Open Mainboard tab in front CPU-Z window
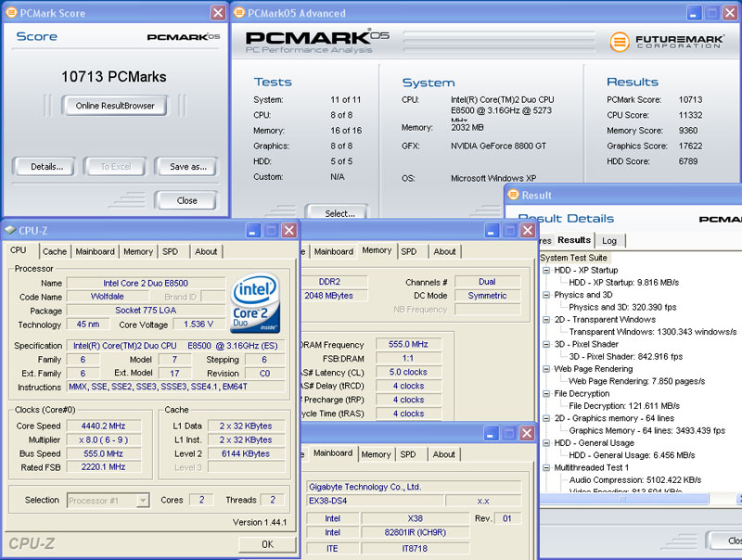 click(95, 251)
